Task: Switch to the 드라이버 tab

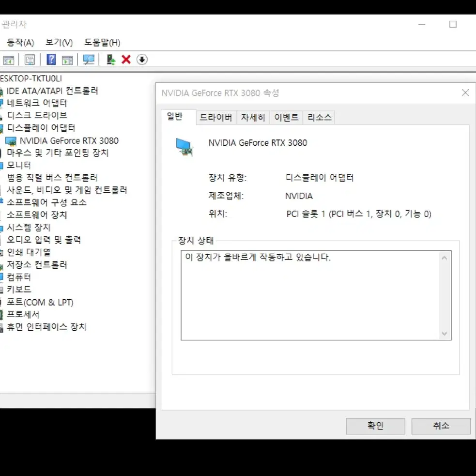Action: pyautogui.click(x=216, y=118)
